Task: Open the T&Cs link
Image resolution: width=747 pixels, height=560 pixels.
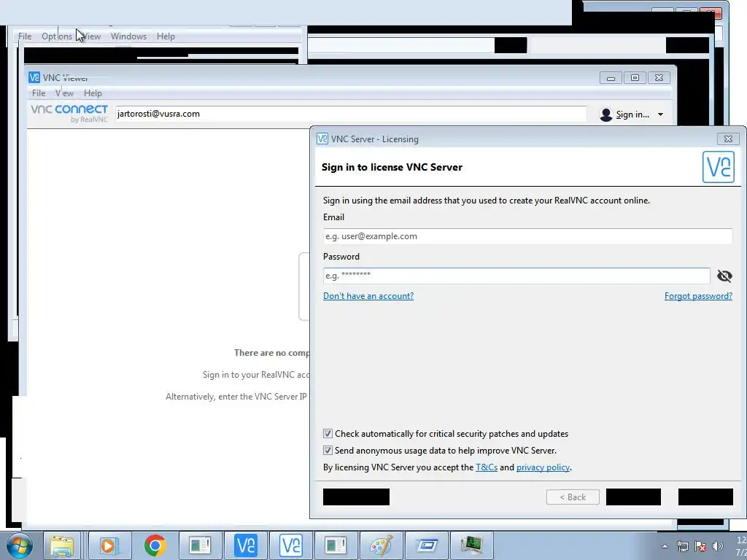Action: (x=487, y=467)
